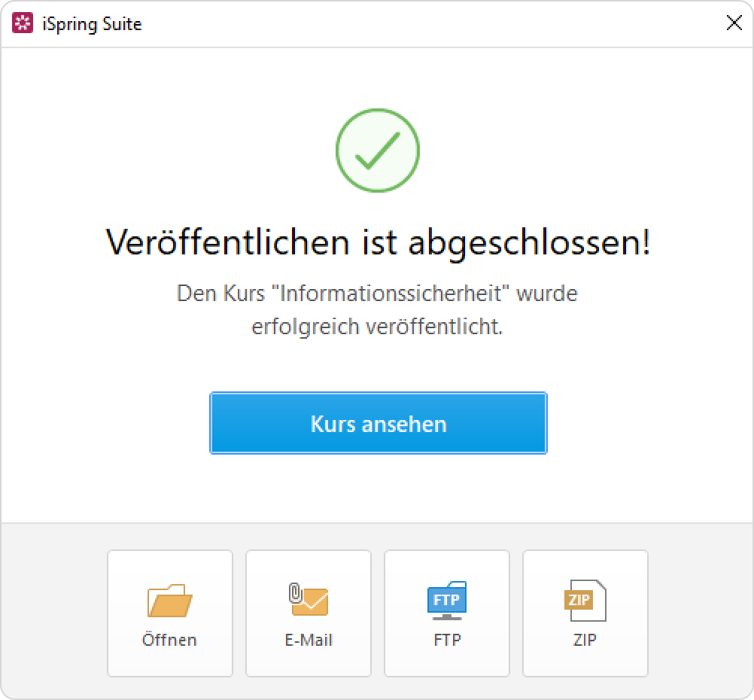View the published course with Kurs ansehen
This screenshot has width=754, height=700.
click(x=379, y=423)
